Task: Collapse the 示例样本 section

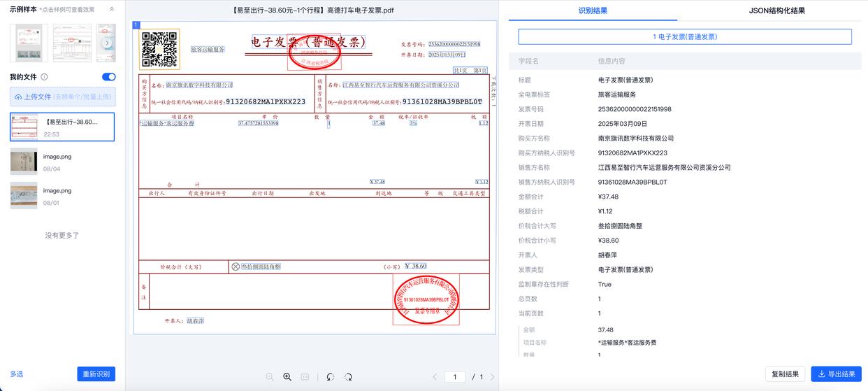Action: [x=112, y=10]
